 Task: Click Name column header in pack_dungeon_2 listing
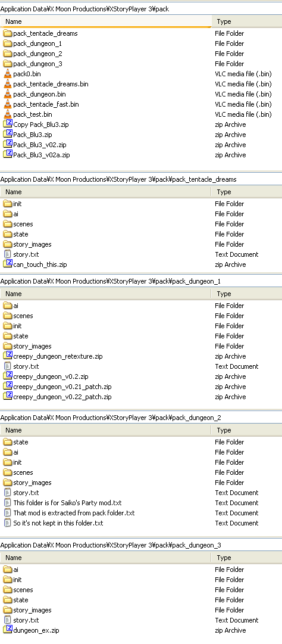point(105,430)
